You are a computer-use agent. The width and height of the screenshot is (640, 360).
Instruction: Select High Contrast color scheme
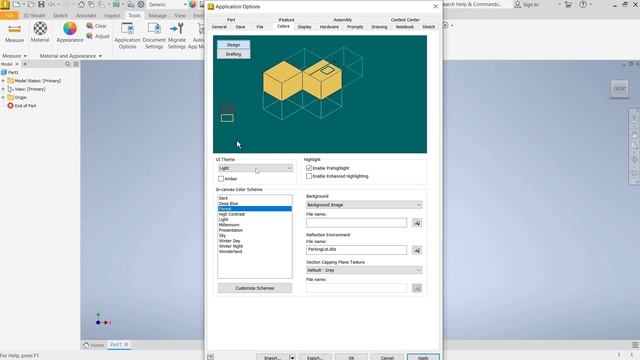tap(255, 214)
